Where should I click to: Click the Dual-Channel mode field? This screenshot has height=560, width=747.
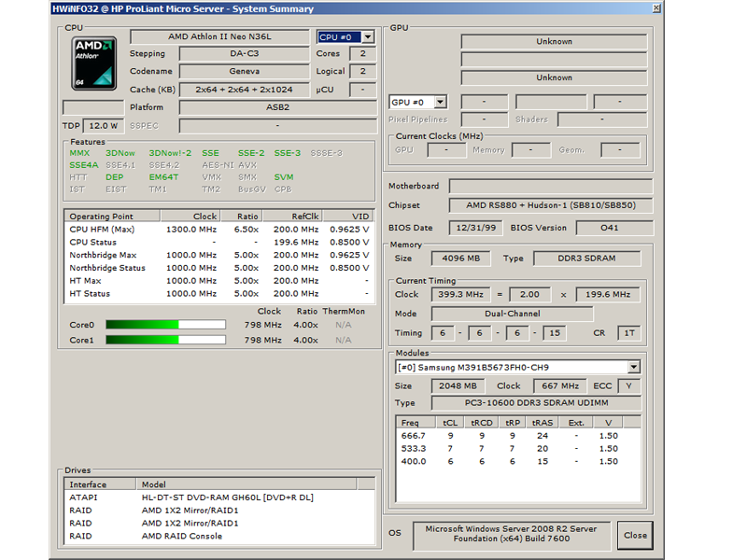[x=513, y=314]
